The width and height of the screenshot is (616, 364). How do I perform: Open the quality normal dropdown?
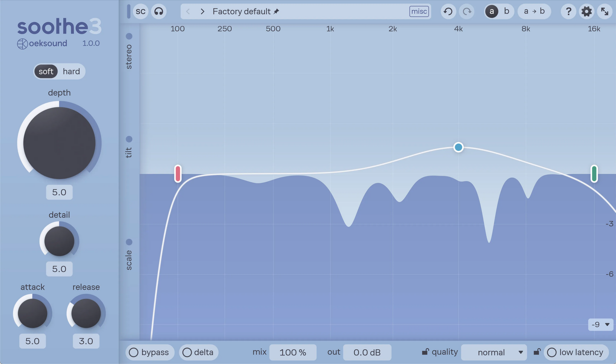[494, 352]
